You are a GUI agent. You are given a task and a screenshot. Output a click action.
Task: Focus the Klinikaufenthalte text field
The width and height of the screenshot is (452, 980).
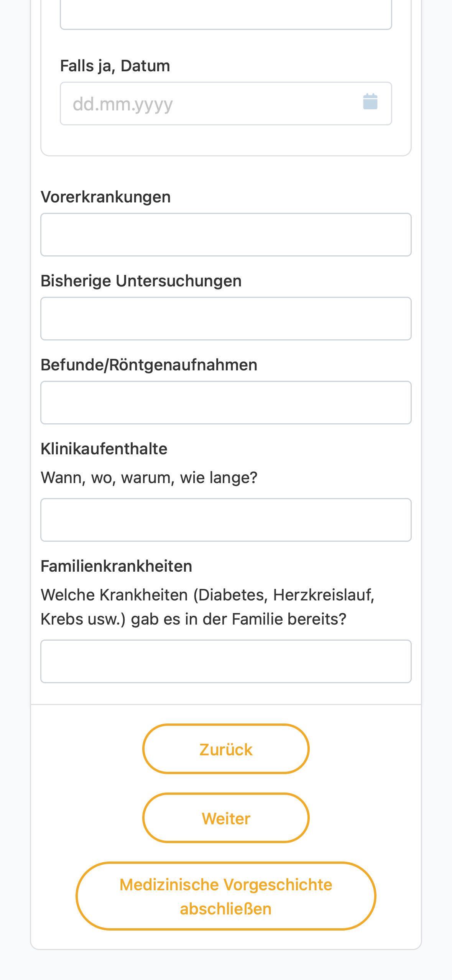point(226,520)
